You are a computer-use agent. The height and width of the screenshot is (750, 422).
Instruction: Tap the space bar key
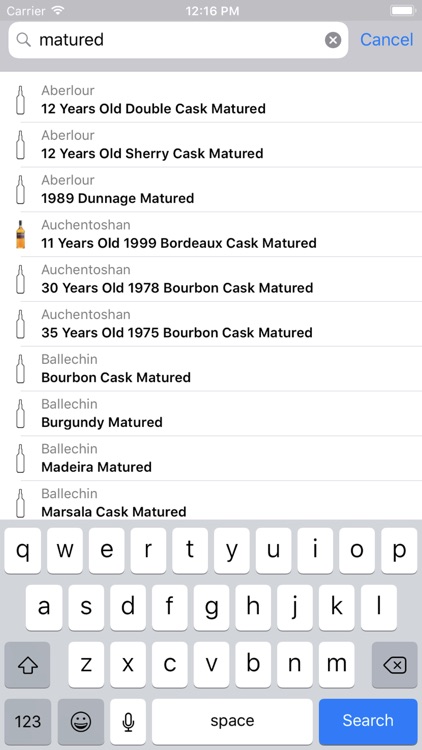[232, 721]
